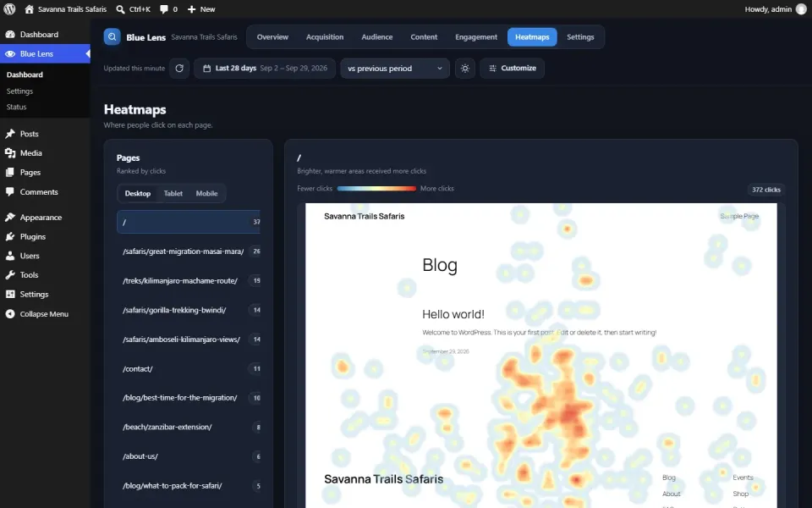Select the Tablet device view
812x508 pixels.
pyautogui.click(x=173, y=193)
